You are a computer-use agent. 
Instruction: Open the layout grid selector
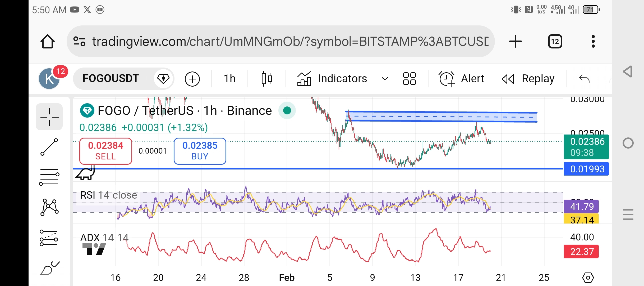pyautogui.click(x=409, y=79)
